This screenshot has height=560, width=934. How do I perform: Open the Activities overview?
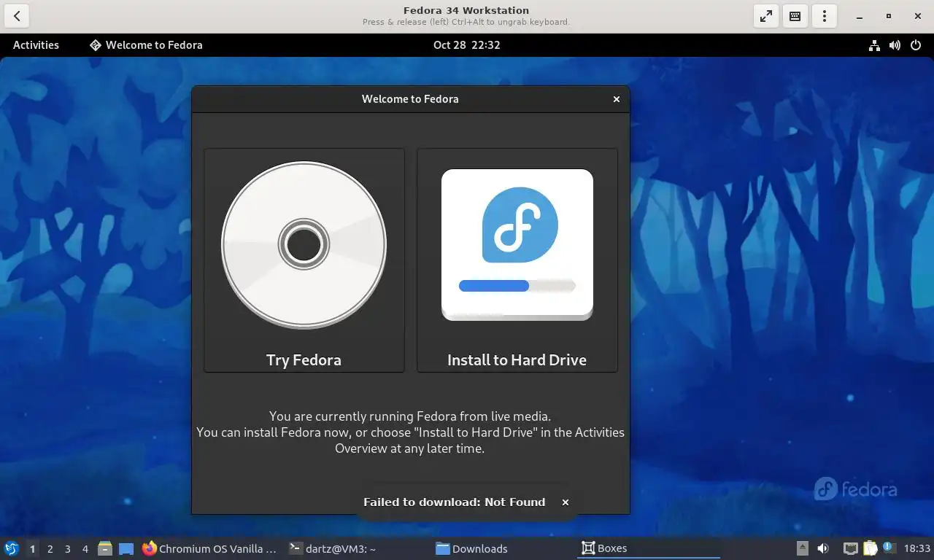pos(36,44)
